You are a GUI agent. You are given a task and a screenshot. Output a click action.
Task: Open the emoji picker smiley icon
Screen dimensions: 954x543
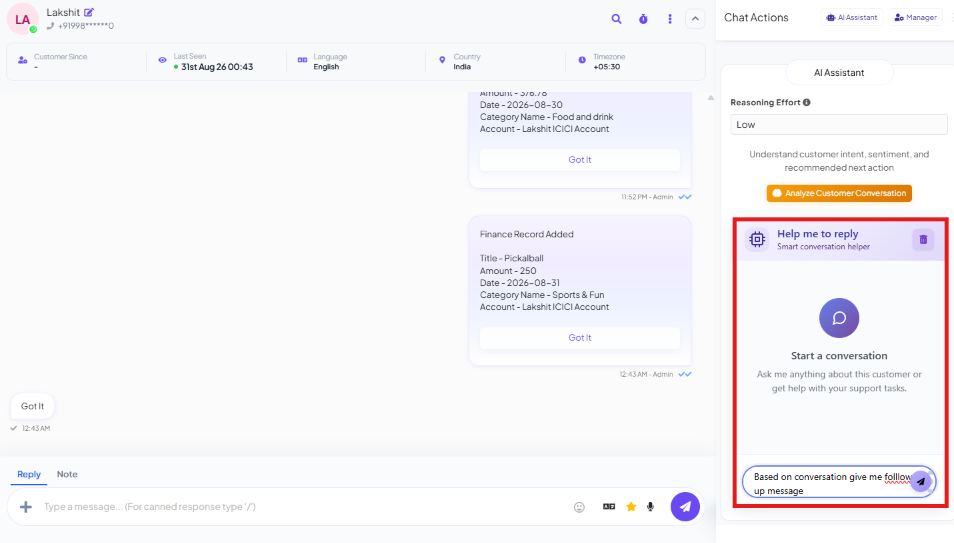579,507
